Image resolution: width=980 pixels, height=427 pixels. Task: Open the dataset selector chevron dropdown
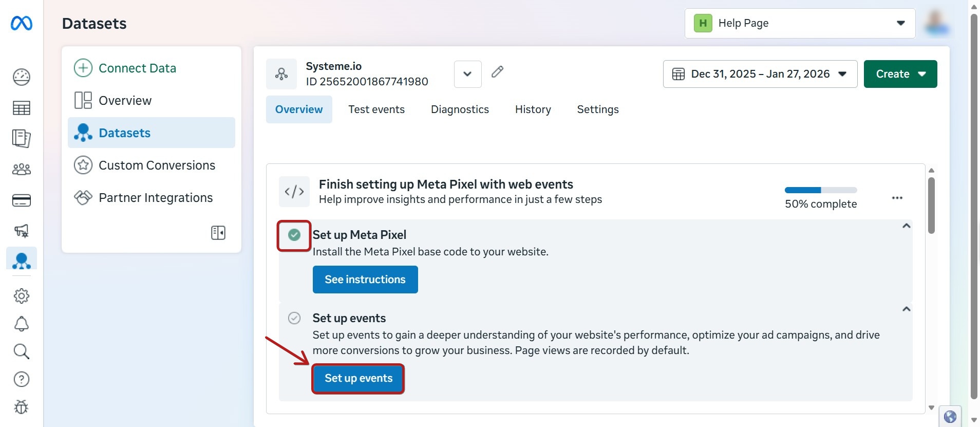tap(467, 74)
